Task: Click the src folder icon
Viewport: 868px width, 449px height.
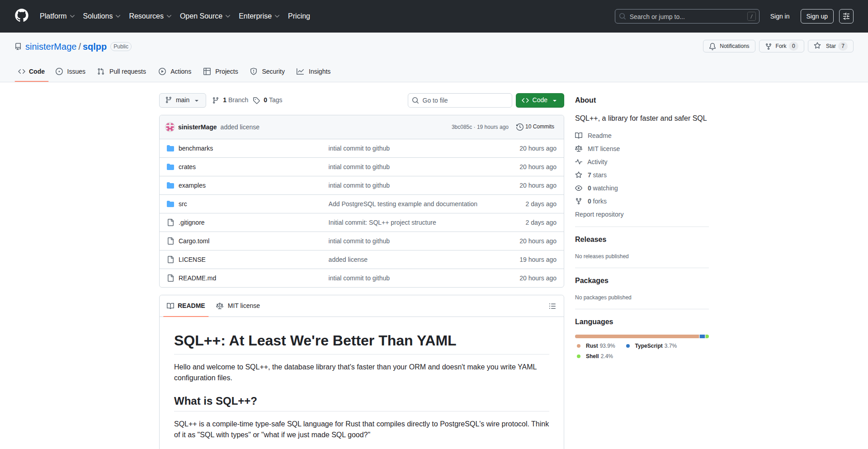Action: [x=170, y=204]
